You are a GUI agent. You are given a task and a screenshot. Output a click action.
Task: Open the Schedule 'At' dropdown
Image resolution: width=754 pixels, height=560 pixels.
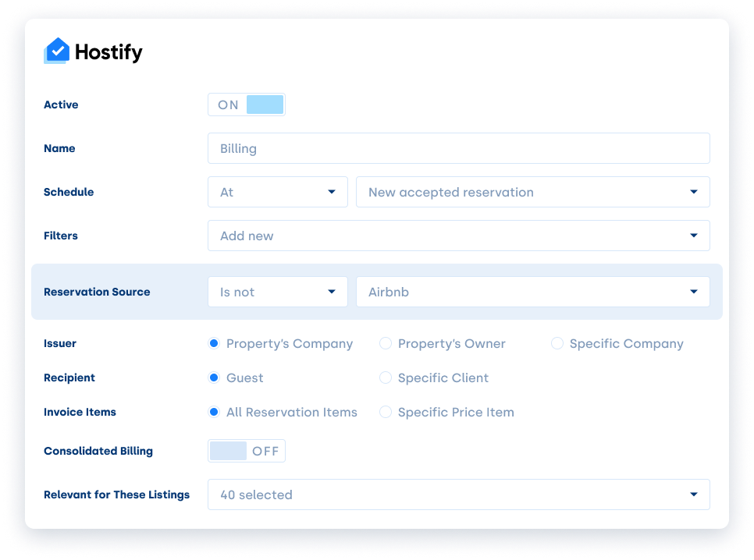(x=277, y=192)
